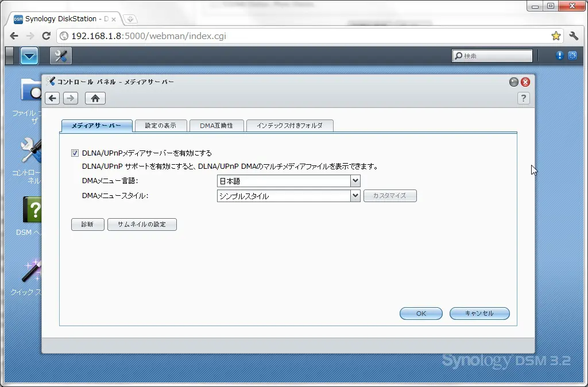This screenshot has height=387, width=588.
Task: Expand the DMAメニュースタイル dropdown arrow
Action: tap(355, 196)
